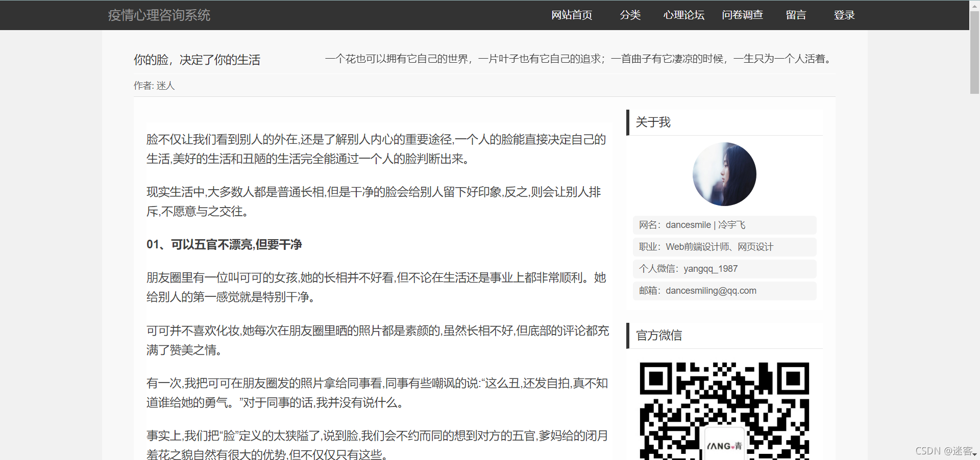Click the 关于我 section heading

[x=653, y=122]
